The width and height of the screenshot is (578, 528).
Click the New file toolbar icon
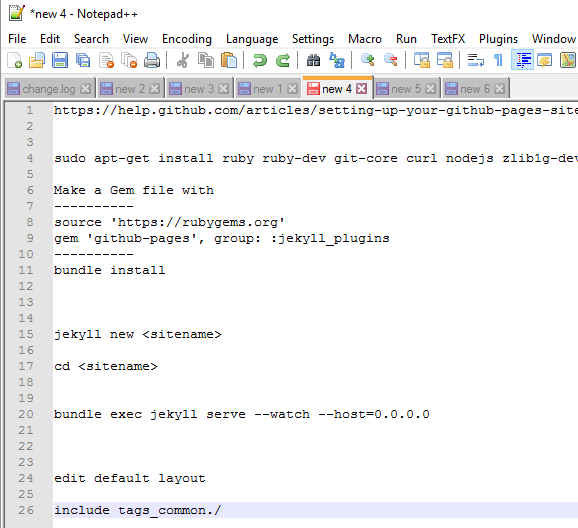tap(14, 60)
